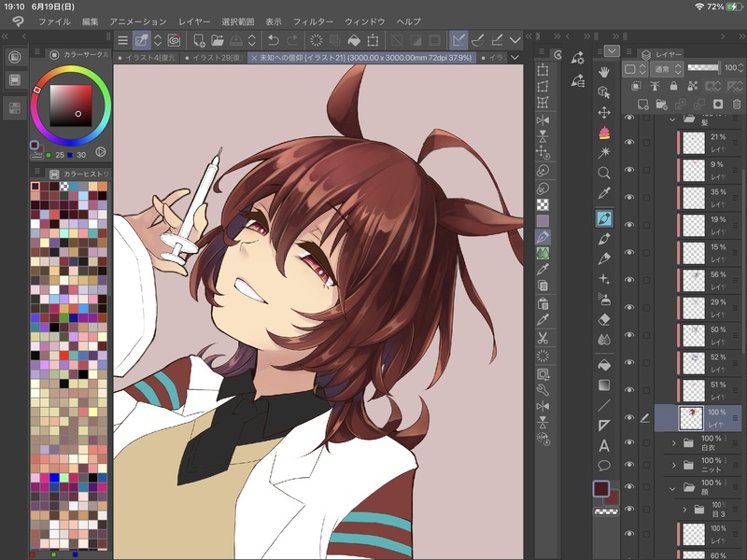Viewport: 747px width, 560px height.
Task: Toggle Clip to layer below
Action: 636,86
